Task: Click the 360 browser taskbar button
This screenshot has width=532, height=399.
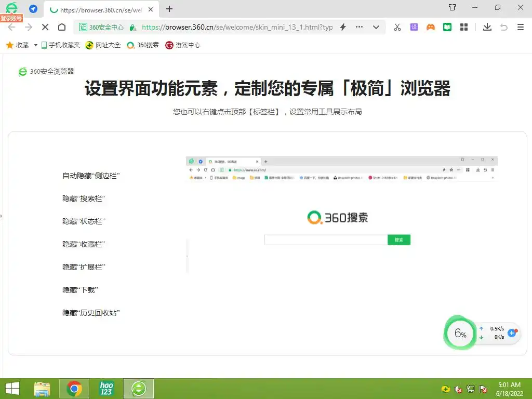Action: (139, 389)
